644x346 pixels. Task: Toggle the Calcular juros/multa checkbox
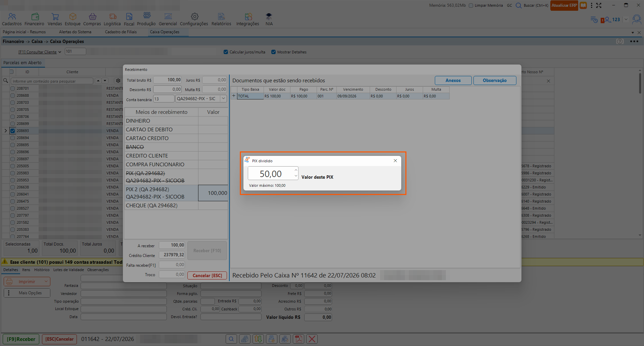coord(226,52)
